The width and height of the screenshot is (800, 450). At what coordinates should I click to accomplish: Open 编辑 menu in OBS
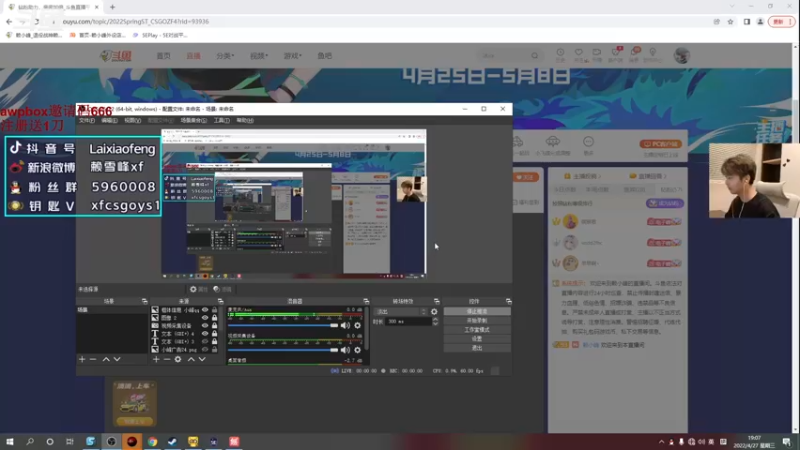pyautogui.click(x=109, y=120)
